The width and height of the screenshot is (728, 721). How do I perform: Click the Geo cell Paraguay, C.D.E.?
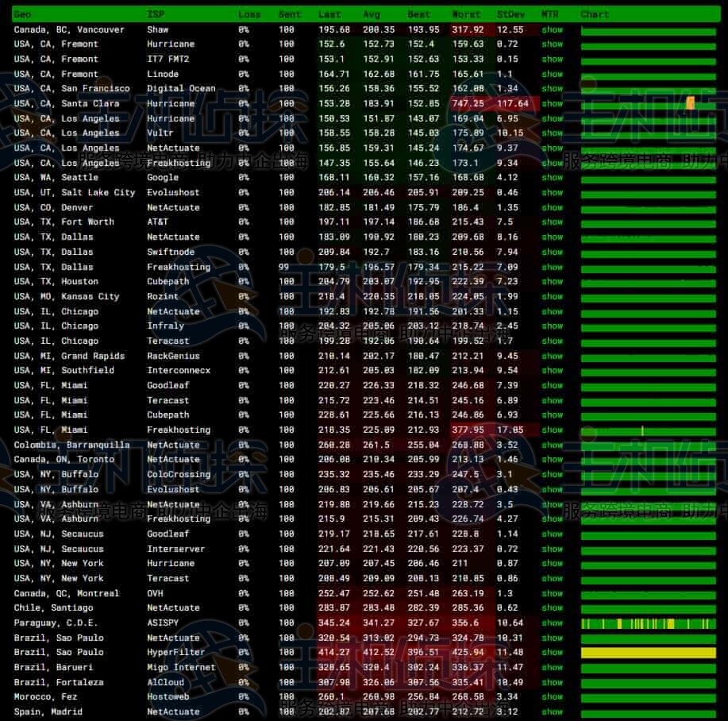point(56,623)
